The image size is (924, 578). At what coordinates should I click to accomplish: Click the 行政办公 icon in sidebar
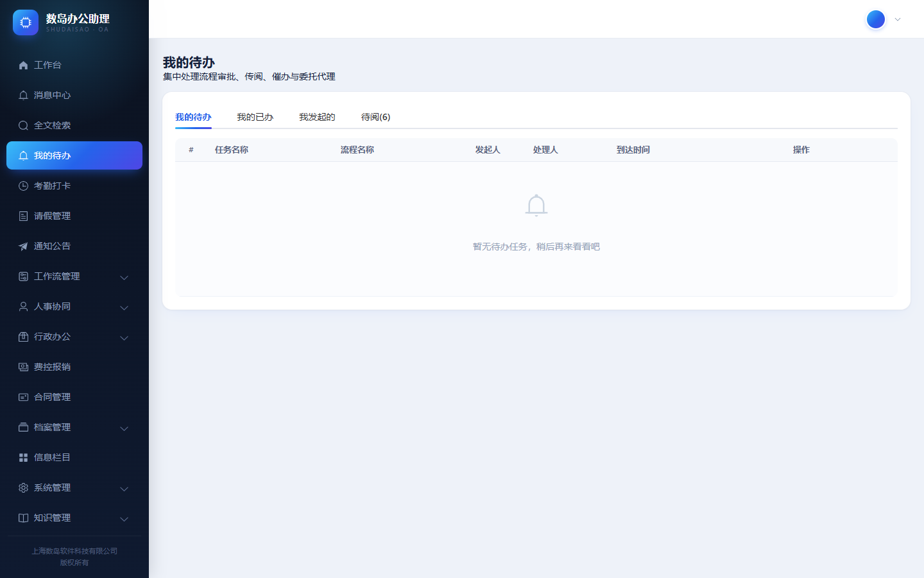pyautogui.click(x=23, y=337)
